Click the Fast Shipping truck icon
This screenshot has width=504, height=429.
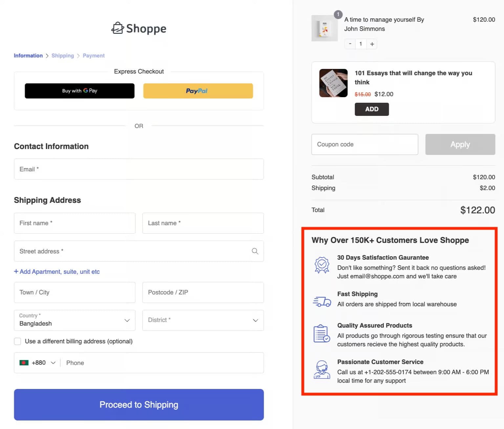[x=322, y=301]
